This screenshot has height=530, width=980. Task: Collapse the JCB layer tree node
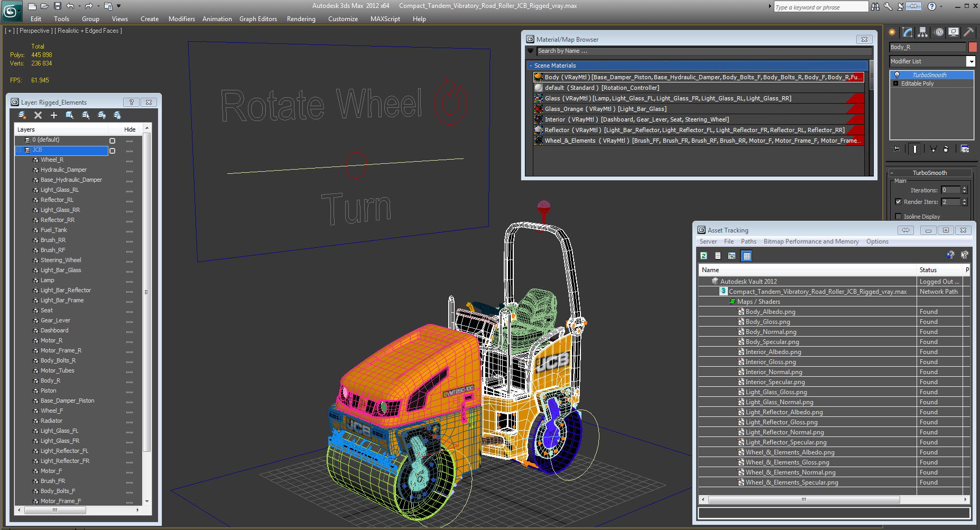coord(20,150)
